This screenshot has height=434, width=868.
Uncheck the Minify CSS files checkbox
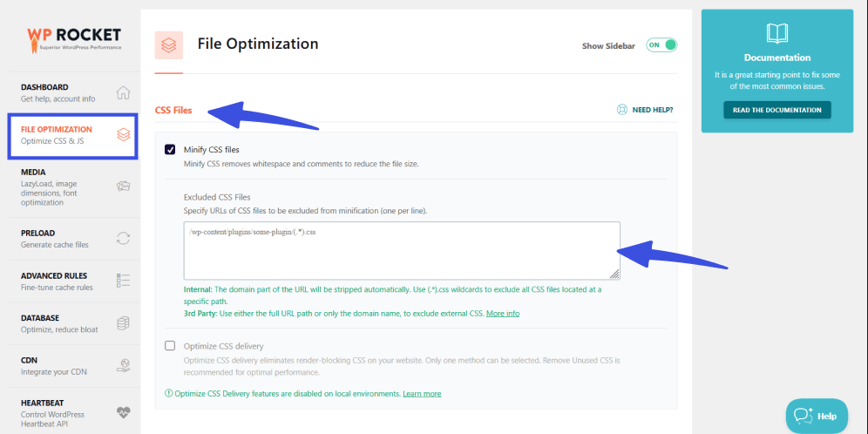[170, 150]
